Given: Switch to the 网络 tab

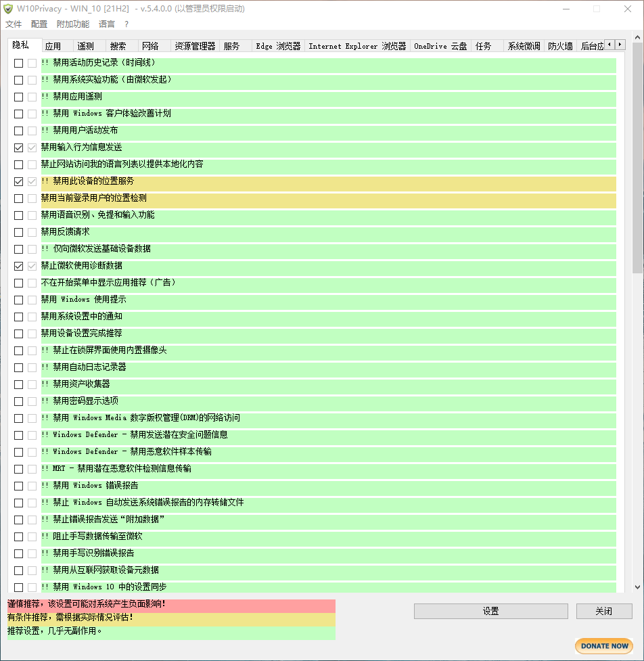Looking at the screenshot, I should pos(155,47).
